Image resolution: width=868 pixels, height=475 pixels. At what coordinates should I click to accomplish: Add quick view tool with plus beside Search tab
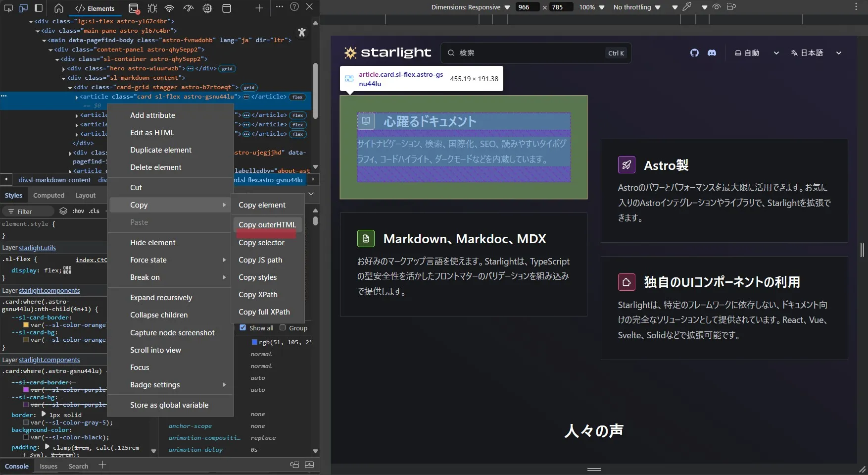(102, 465)
